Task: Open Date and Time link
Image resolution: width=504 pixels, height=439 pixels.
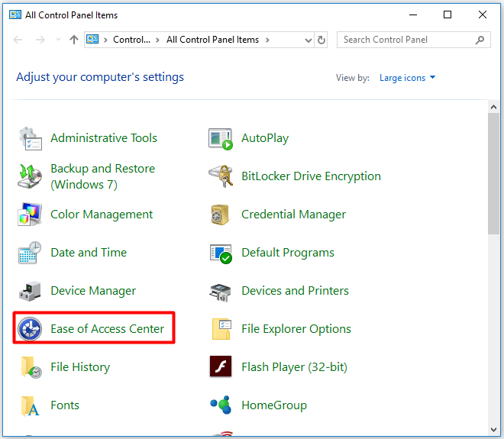Action: (89, 252)
